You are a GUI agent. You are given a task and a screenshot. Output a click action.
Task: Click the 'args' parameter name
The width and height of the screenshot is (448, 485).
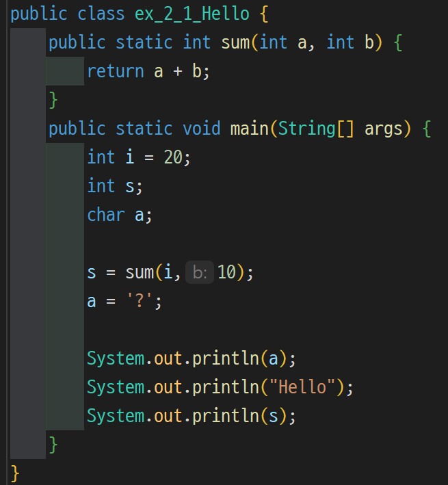point(384,129)
